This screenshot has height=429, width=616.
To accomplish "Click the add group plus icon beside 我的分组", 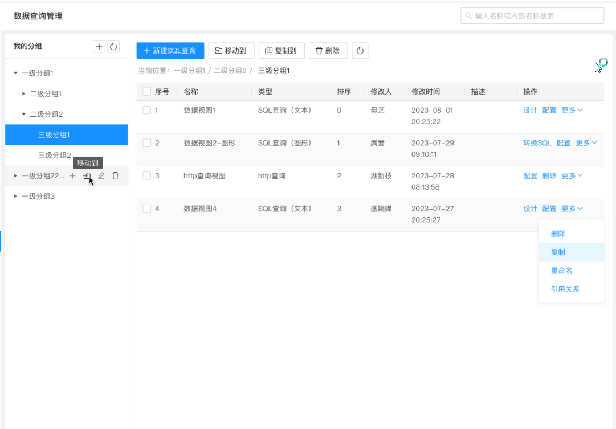I will (x=98, y=47).
